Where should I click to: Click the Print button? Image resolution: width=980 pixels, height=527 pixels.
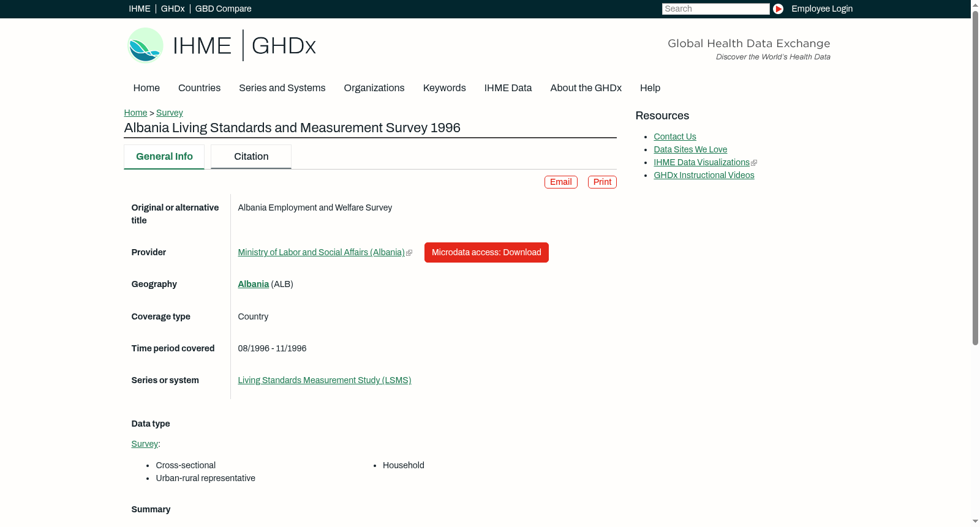point(602,182)
